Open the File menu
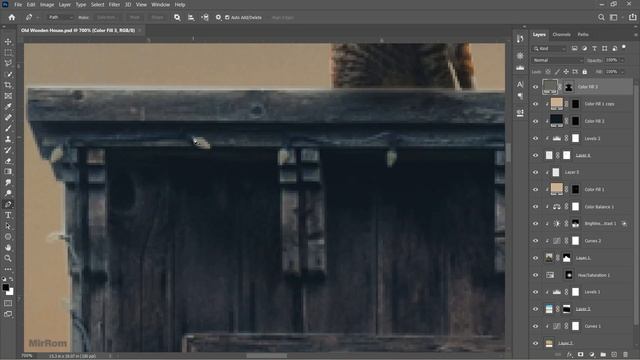Viewport: 640px width, 360px height. click(18, 4)
